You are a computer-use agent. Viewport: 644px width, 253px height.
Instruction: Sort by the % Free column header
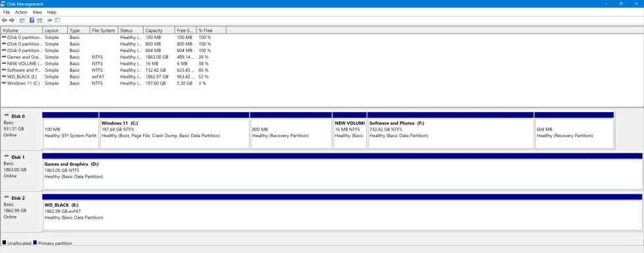click(x=212, y=30)
